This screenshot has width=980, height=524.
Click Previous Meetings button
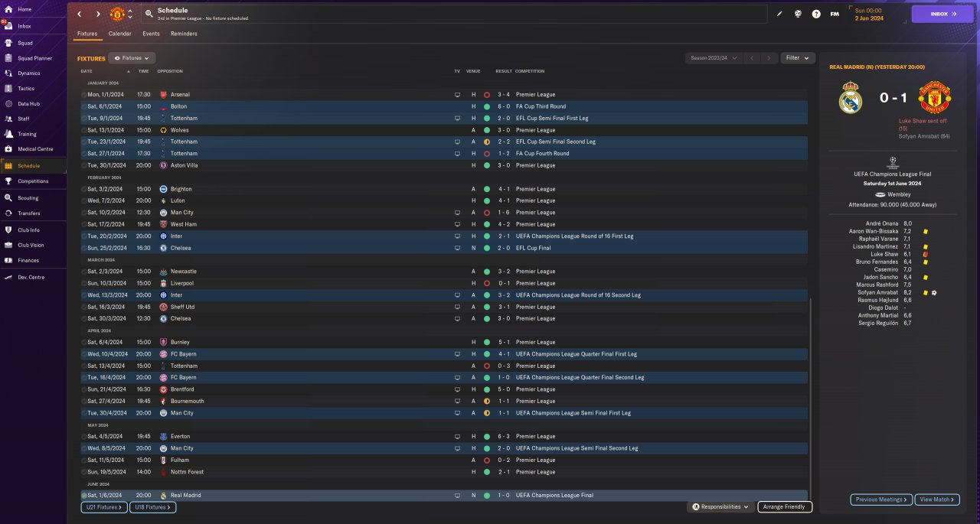[881, 500]
